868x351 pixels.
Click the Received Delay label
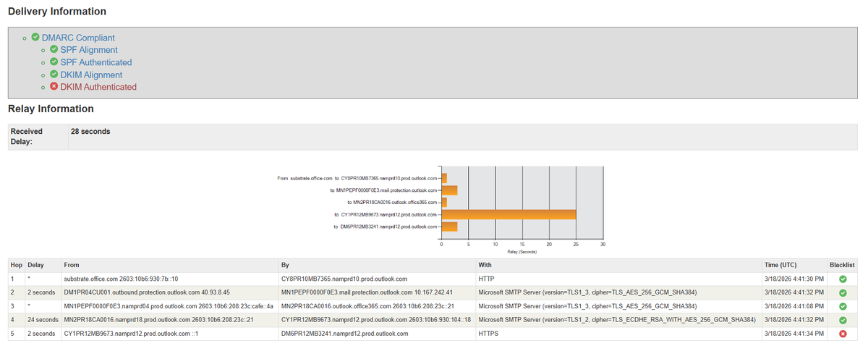point(27,137)
